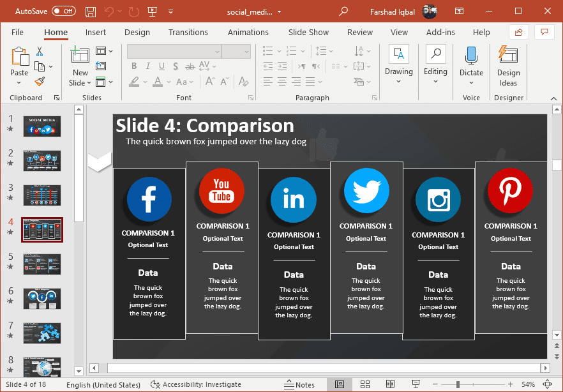563x392 pixels.
Task: Switch to the Slide Show tab
Action: pos(308,32)
